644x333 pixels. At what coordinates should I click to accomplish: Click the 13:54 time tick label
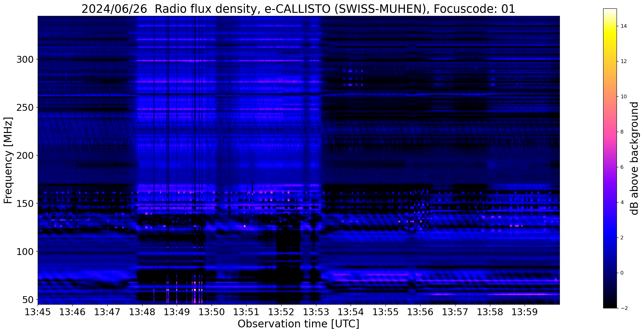tap(351, 312)
